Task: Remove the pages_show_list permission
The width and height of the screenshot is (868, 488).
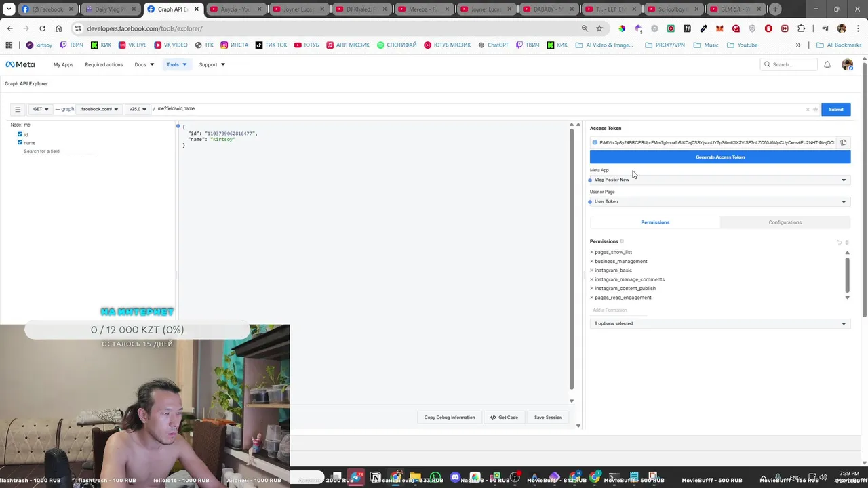Action: pos(591,252)
